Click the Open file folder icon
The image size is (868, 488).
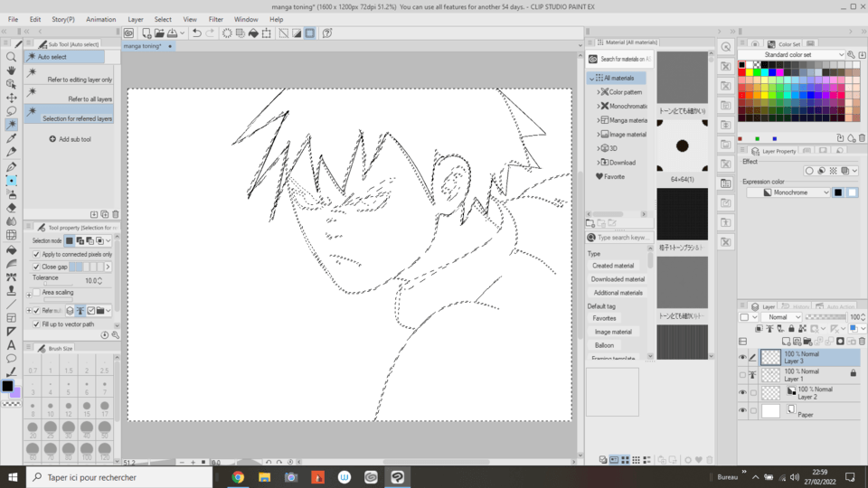[159, 33]
